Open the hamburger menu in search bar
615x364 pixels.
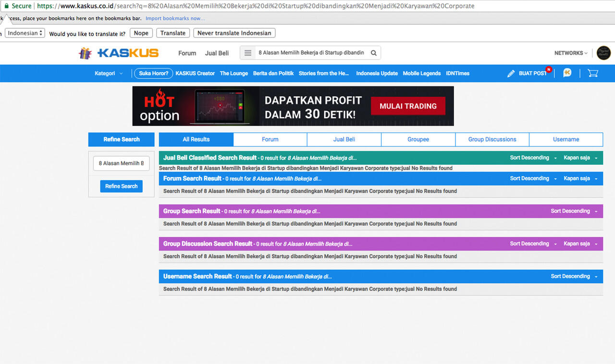(248, 53)
